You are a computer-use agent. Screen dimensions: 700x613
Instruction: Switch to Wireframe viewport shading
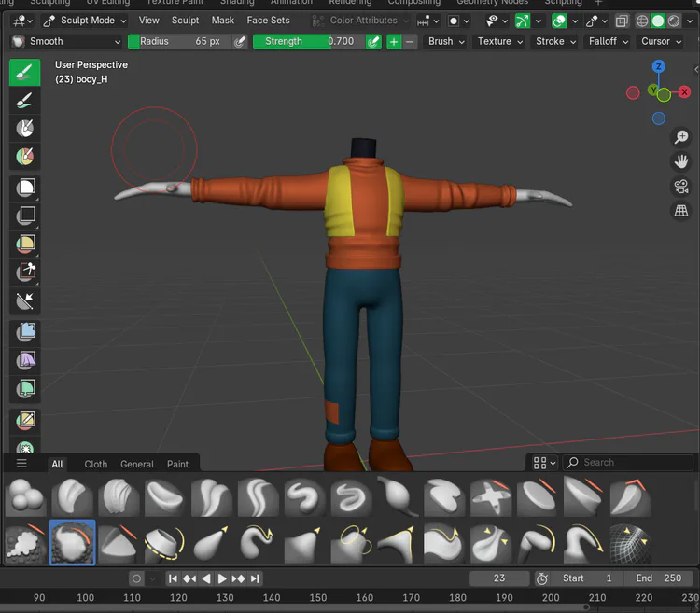[642, 21]
